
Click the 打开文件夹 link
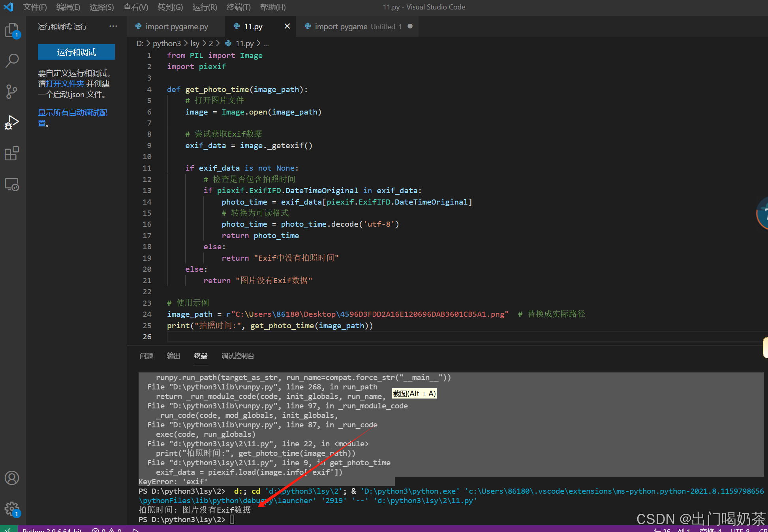point(65,84)
